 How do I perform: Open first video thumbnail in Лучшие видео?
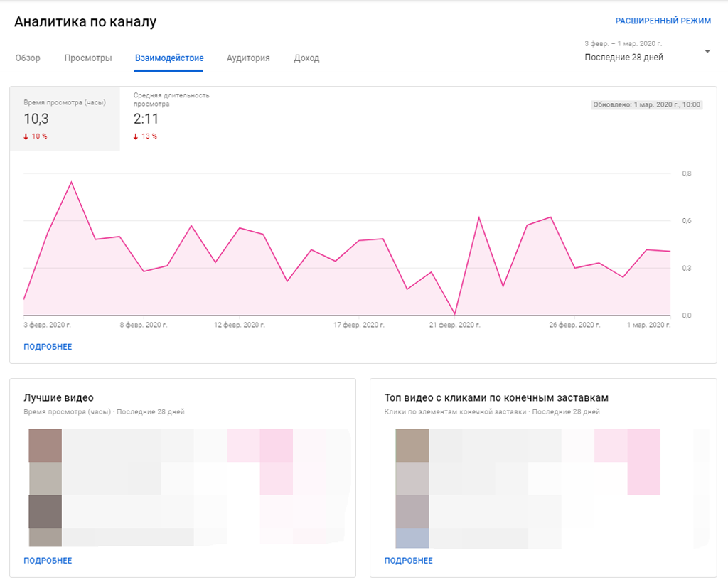coord(45,446)
